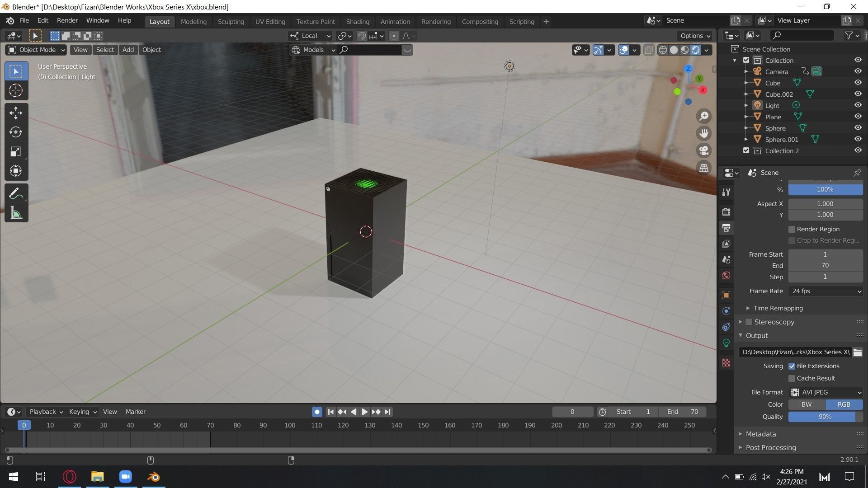The width and height of the screenshot is (868, 488).
Task: Select the Annotate tool
Action: coord(16,194)
